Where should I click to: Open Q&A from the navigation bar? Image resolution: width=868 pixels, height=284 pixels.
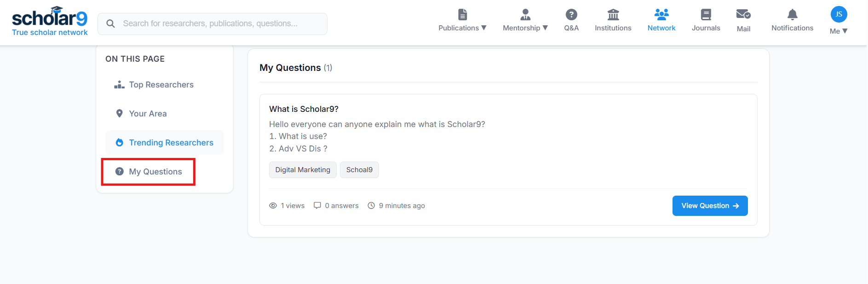coord(571,28)
